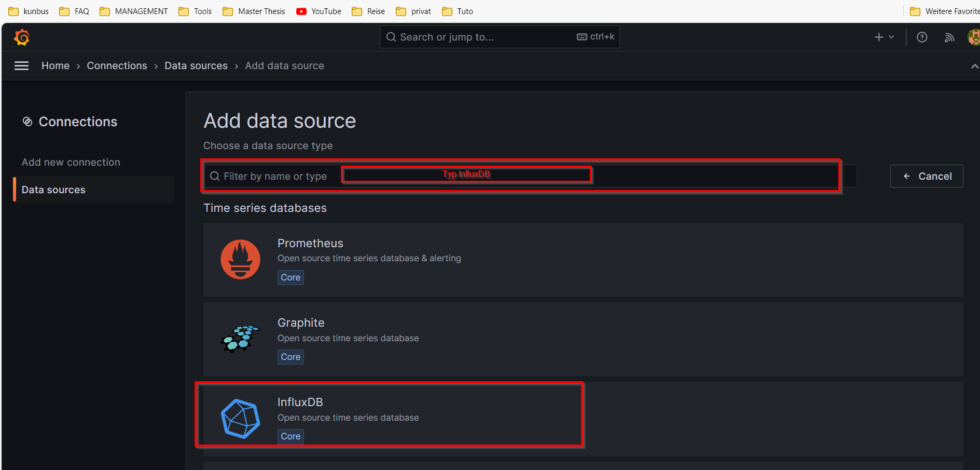Open the FAQ bookmarks folder
The image size is (980, 470).
click(x=74, y=11)
